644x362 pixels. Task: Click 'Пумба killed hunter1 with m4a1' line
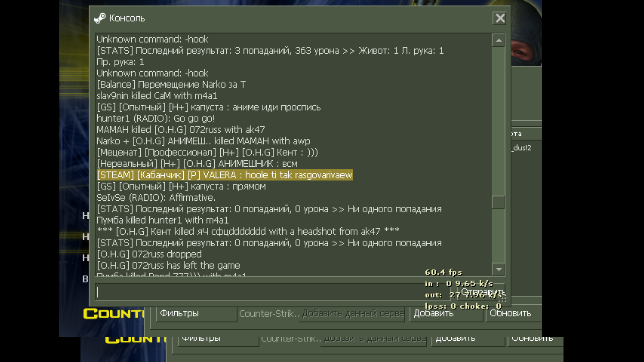coord(163,220)
